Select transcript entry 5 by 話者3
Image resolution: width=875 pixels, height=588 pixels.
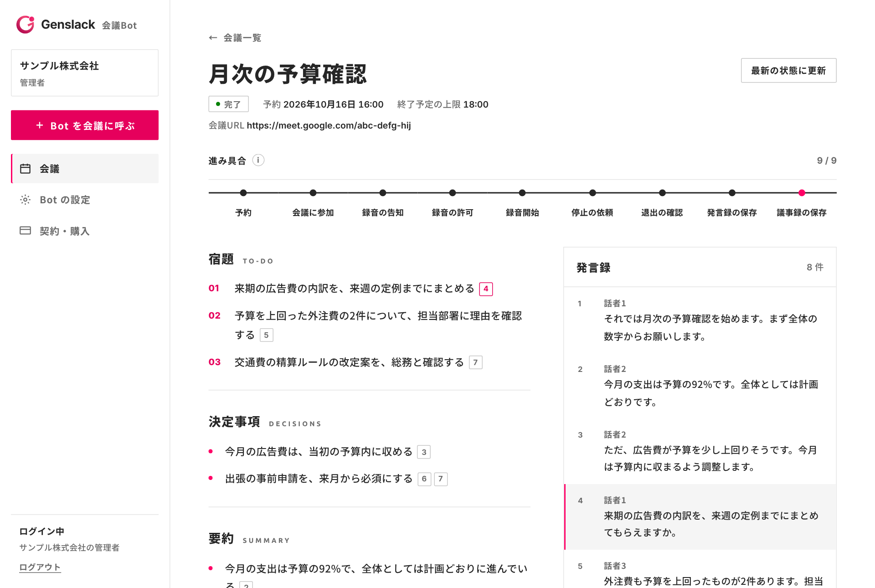tap(700, 570)
